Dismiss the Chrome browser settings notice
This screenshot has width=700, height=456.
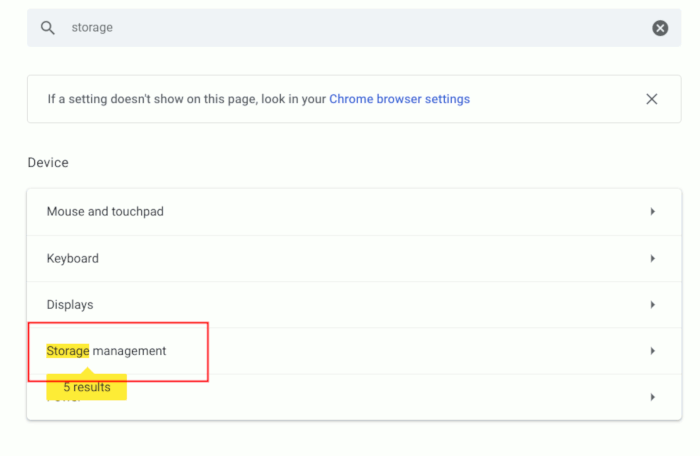pos(651,99)
